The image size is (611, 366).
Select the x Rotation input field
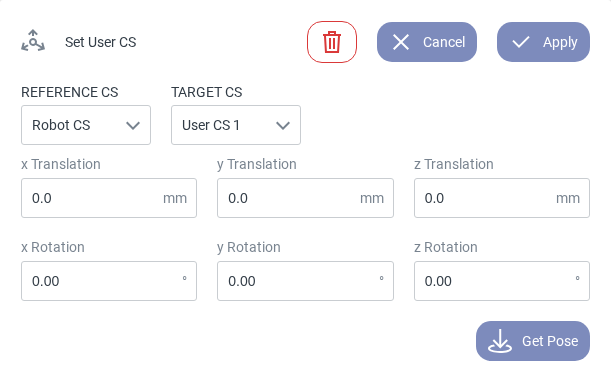click(109, 281)
